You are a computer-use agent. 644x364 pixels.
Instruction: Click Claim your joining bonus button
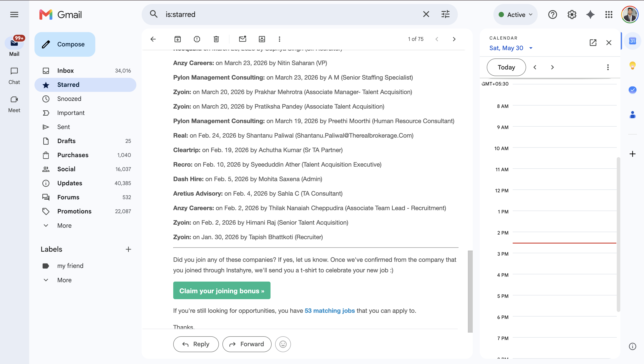click(x=222, y=290)
